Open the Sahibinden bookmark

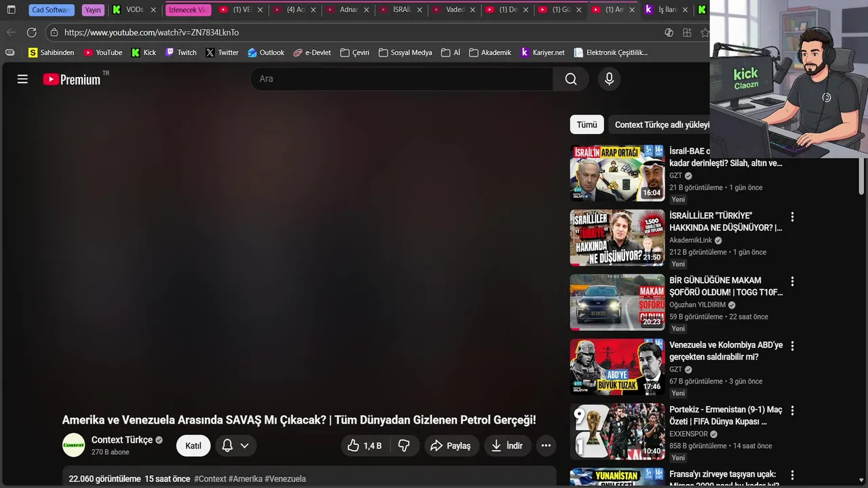pyautogui.click(x=51, y=52)
